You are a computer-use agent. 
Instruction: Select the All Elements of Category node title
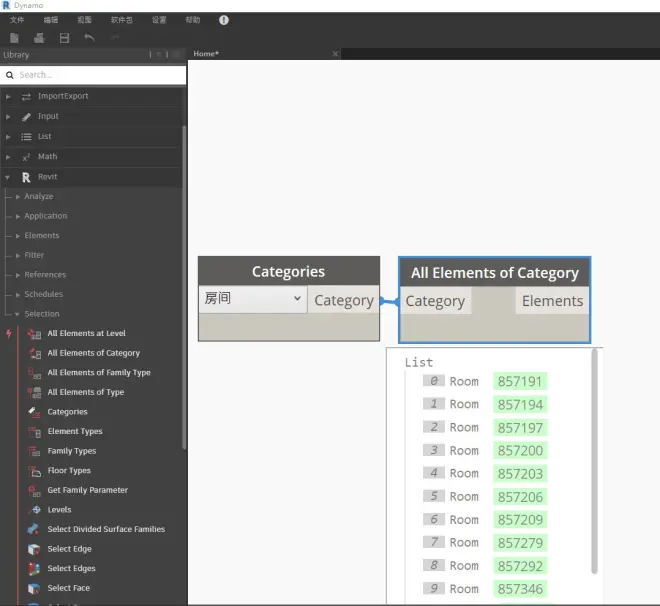[x=495, y=273]
